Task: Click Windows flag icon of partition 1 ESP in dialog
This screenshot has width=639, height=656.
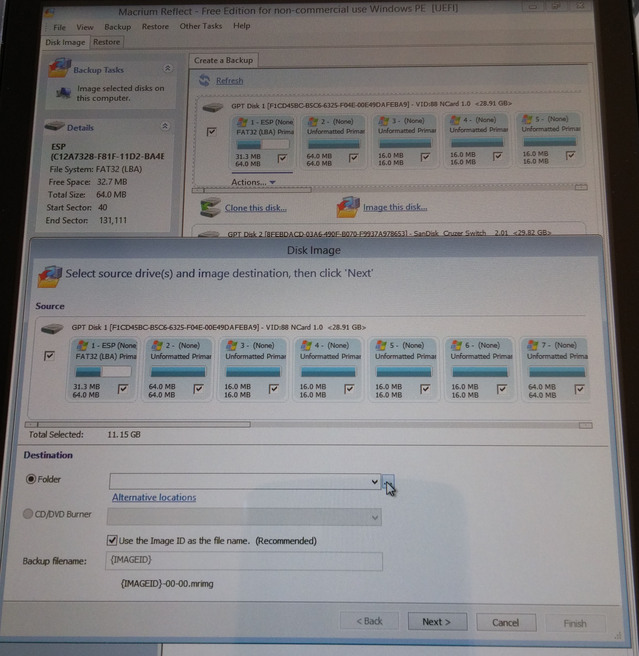Action: click(83, 346)
